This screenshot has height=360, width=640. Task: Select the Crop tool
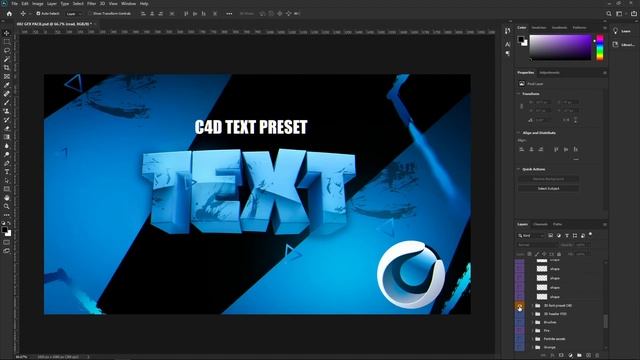click(7, 68)
